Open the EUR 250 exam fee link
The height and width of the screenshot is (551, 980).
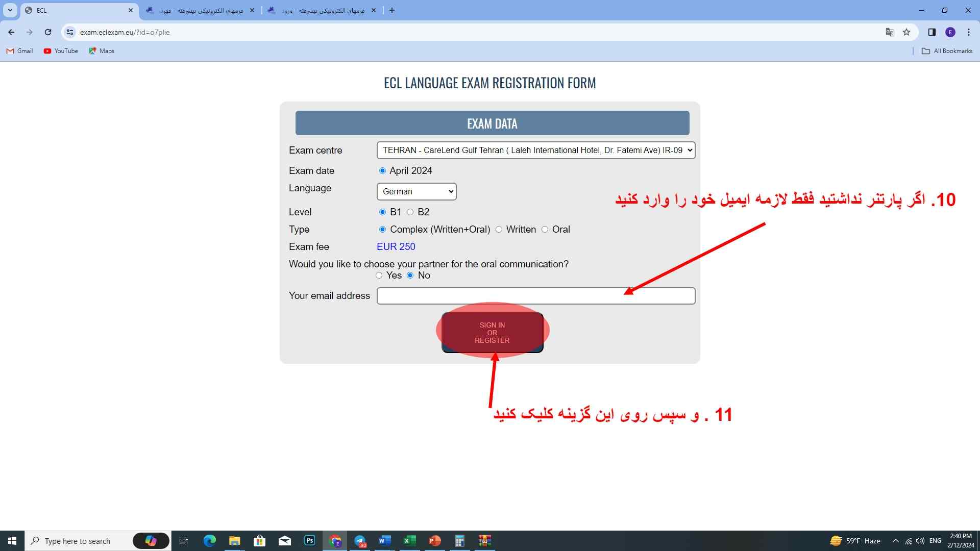396,246
